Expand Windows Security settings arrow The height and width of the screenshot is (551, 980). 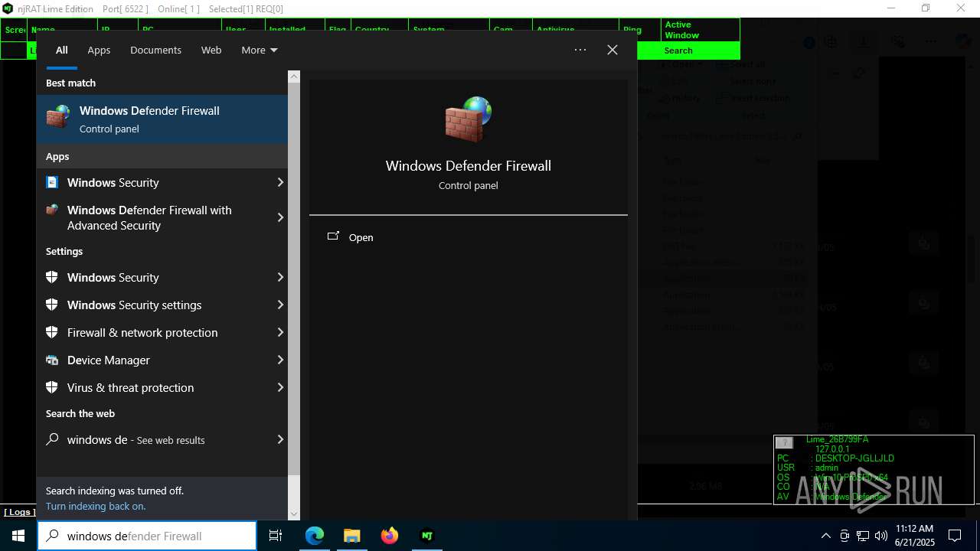click(280, 305)
